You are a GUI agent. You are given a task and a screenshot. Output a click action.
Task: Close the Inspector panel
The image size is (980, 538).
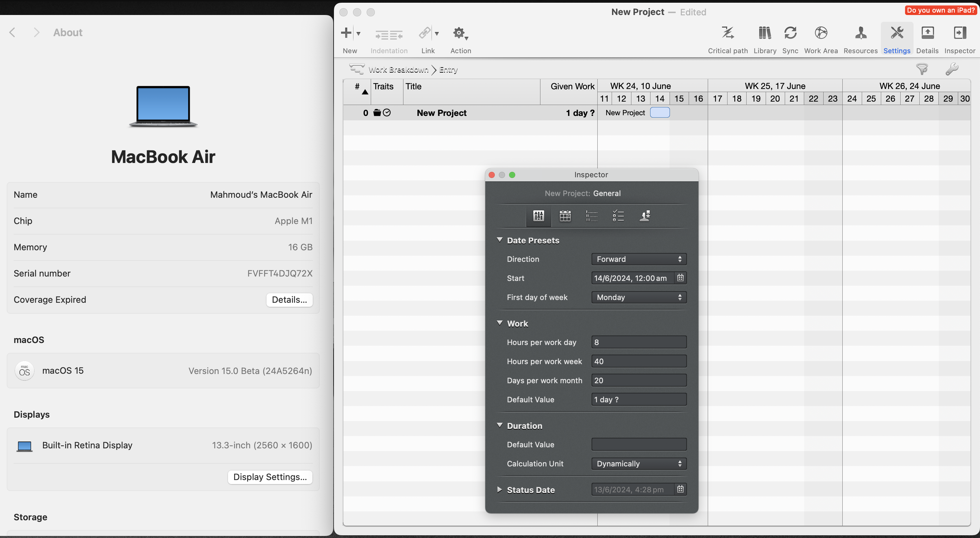tap(491, 175)
